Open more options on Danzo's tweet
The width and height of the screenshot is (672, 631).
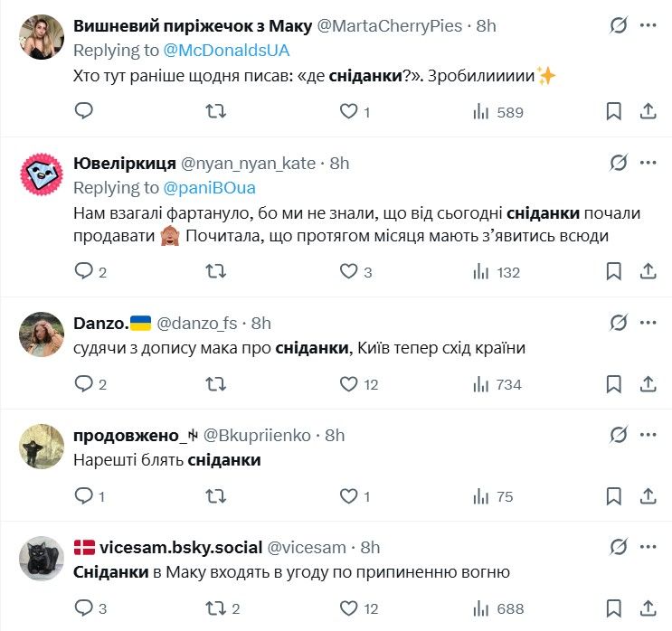coord(648,323)
